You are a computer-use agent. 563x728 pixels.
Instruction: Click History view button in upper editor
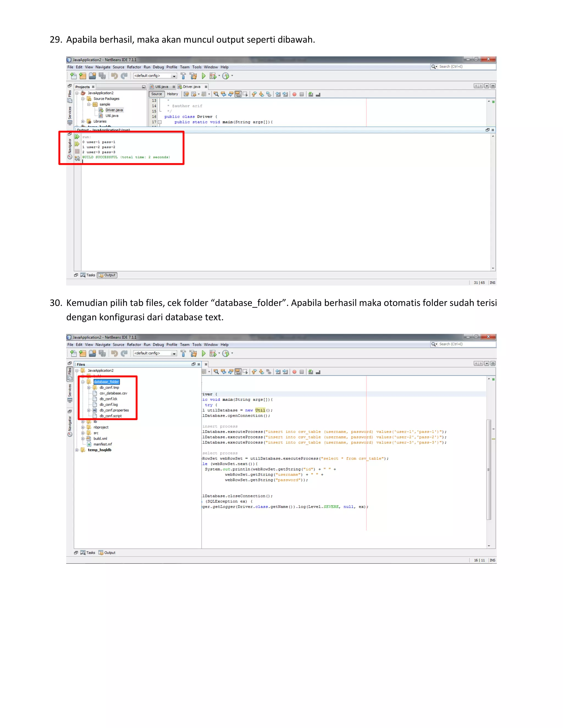click(172, 94)
